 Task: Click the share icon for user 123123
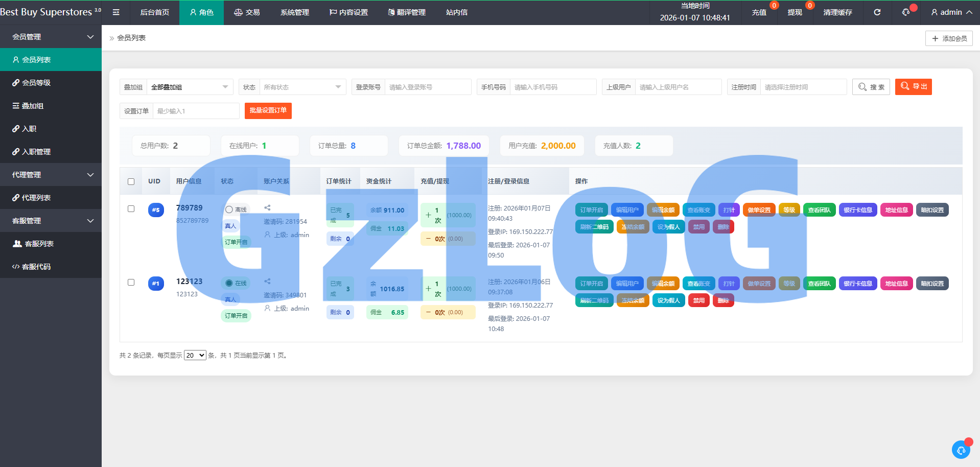click(x=267, y=281)
